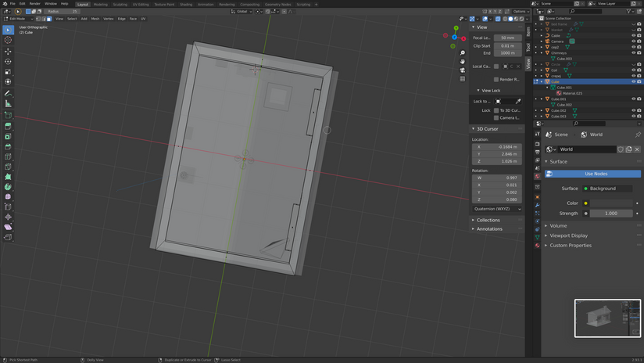Select the Knife tool
The width and height of the screenshot is (644, 363).
coord(8,167)
